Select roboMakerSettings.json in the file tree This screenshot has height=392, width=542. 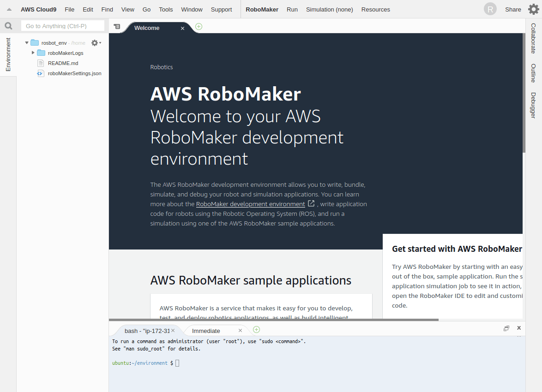pos(75,73)
